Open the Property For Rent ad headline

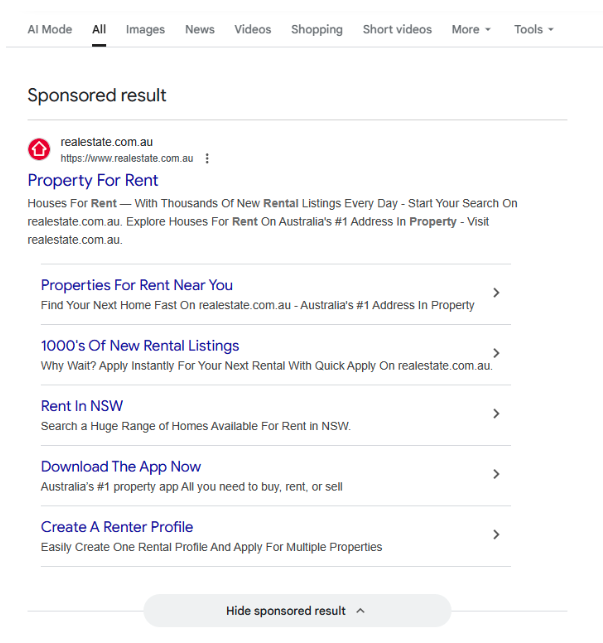point(93,180)
